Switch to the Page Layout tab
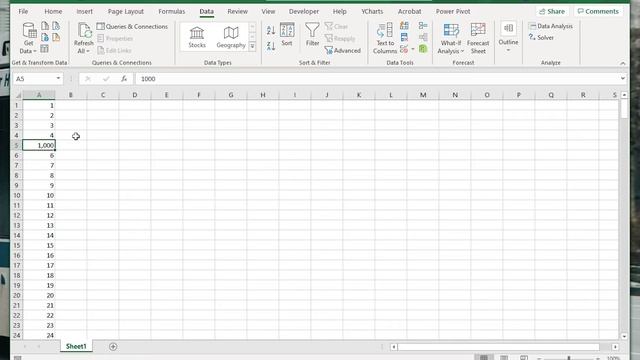Viewport: 640px width, 360px height. (126, 11)
